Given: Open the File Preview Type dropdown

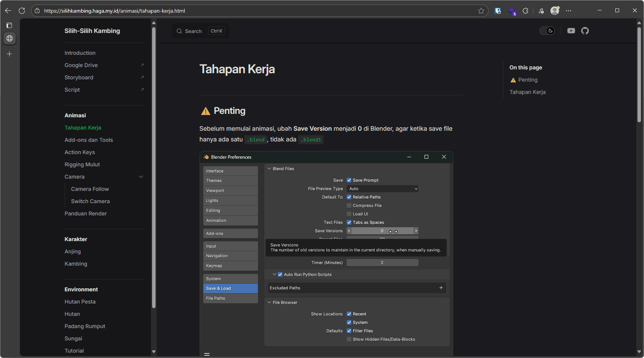Looking at the screenshot, I should coord(382,189).
